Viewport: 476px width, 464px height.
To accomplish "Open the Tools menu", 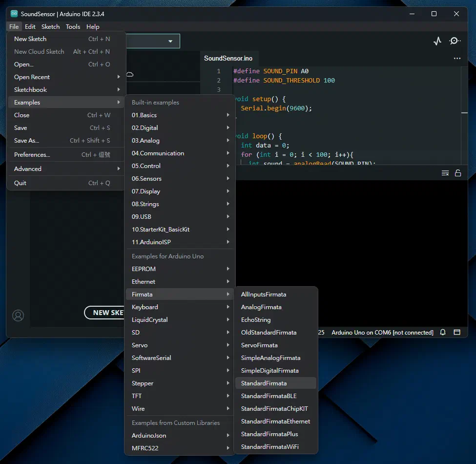I will (x=72, y=26).
